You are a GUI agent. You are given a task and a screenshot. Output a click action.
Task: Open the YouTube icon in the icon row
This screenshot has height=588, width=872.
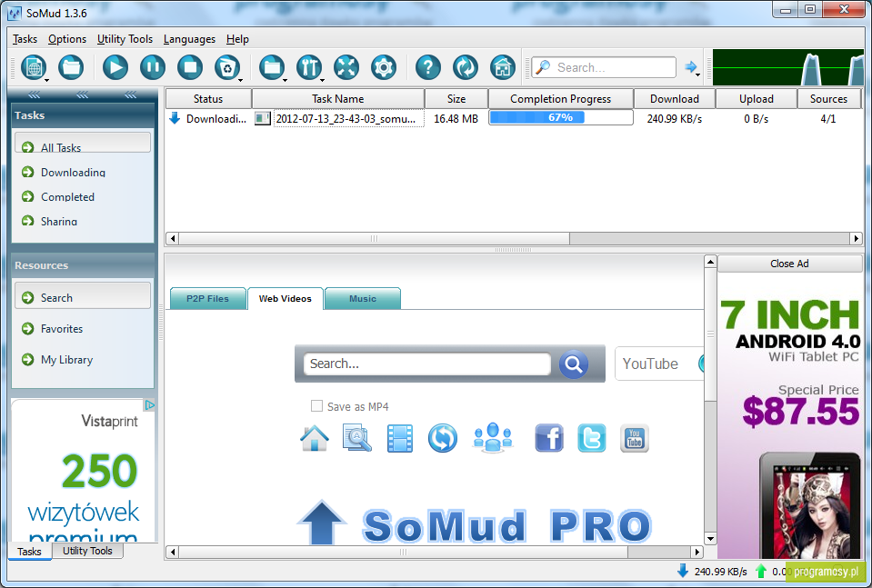[635, 439]
